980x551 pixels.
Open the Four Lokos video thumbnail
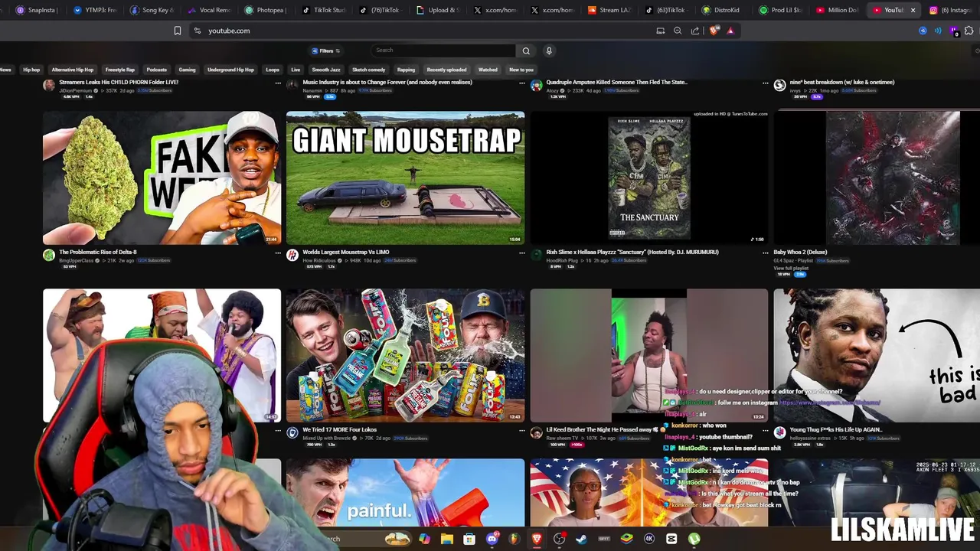tap(405, 355)
